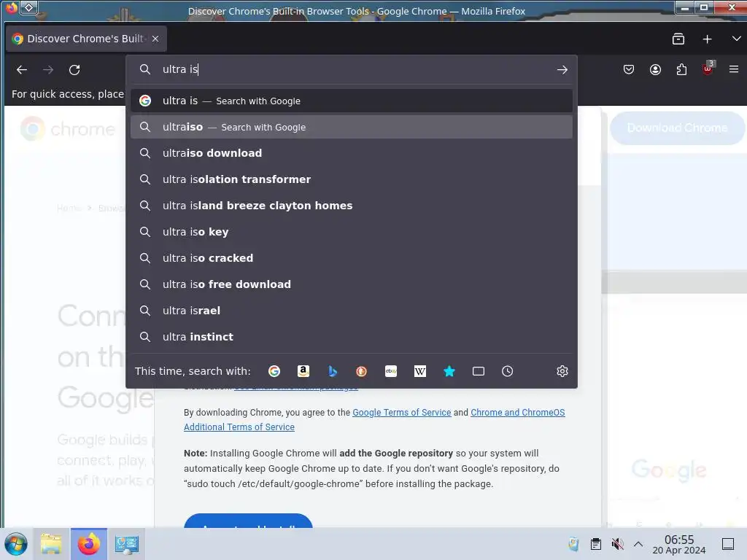Close the Discover Chrome's Built-in tab
This screenshot has height=560, width=747.
(x=155, y=39)
